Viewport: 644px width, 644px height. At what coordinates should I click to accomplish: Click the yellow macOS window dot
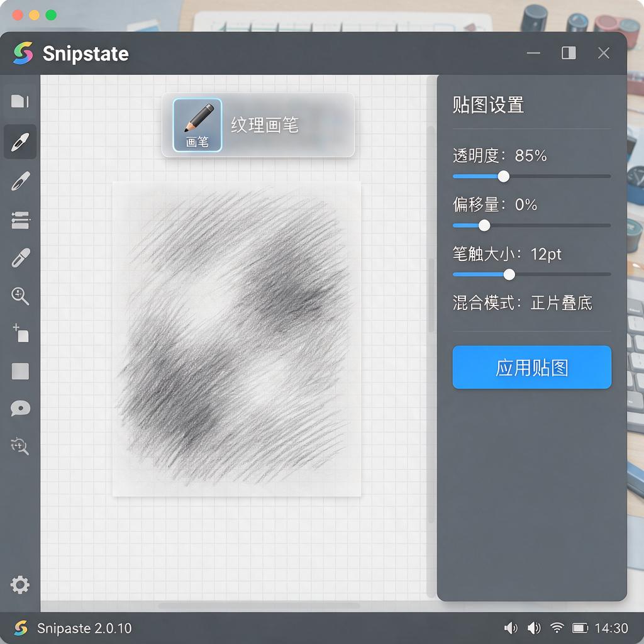click(x=35, y=15)
